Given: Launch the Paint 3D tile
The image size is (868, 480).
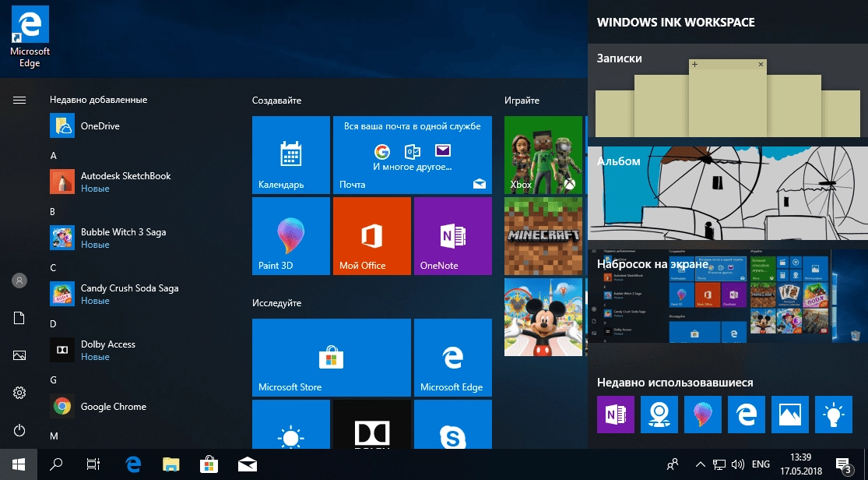Looking at the screenshot, I should pos(291,236).
